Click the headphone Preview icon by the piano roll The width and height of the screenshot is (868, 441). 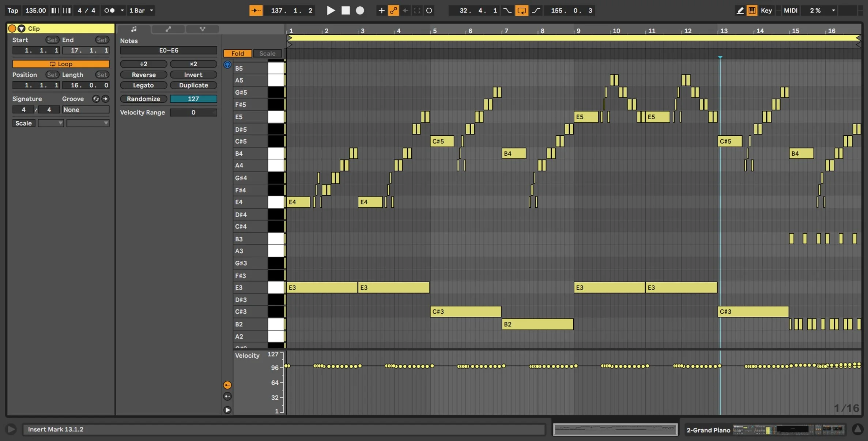click(227, 65)
